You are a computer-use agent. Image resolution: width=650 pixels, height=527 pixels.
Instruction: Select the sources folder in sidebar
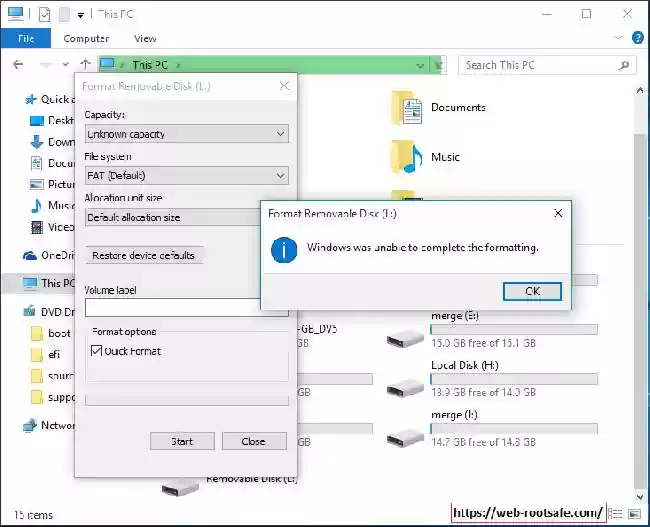pos(52,376)
